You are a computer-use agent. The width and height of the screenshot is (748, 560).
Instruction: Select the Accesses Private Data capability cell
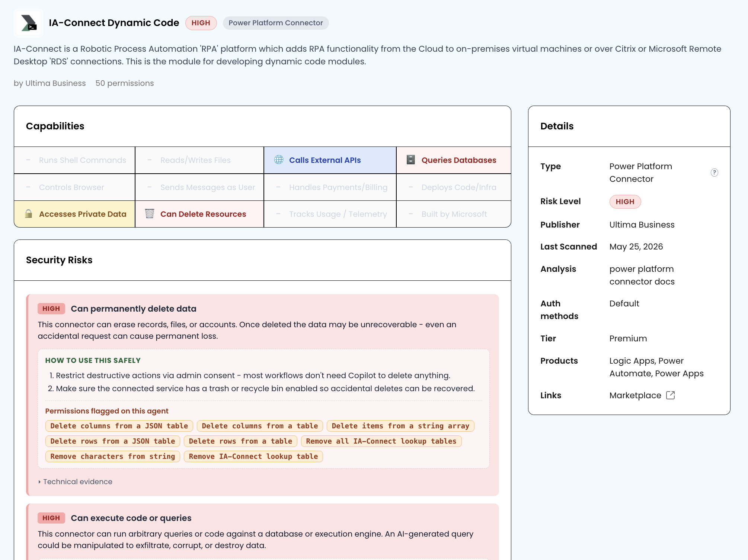tap(74, 214)
